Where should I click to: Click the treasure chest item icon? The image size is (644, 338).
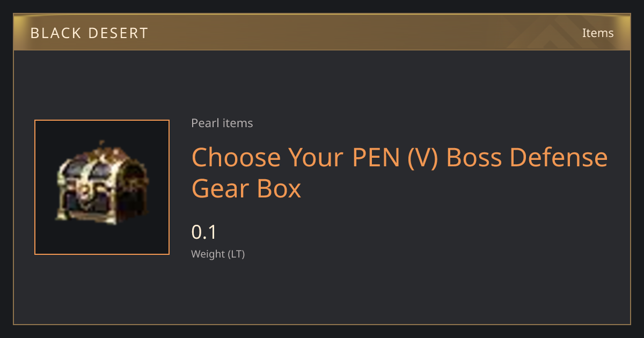102,183
